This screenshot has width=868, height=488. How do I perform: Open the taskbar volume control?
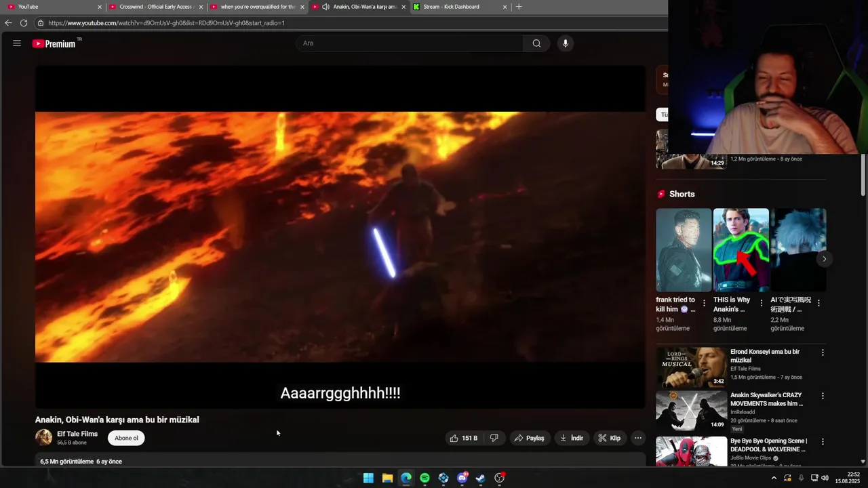pos(825,478)
